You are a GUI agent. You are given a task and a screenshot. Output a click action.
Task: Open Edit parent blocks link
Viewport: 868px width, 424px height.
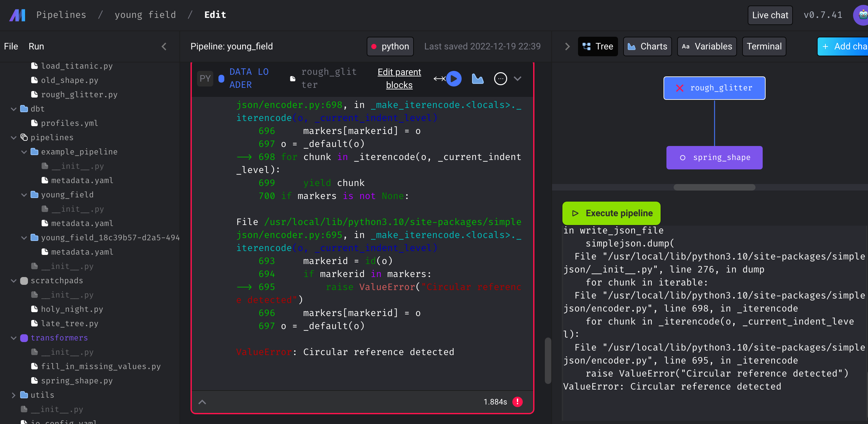click(x=399, y=78)
